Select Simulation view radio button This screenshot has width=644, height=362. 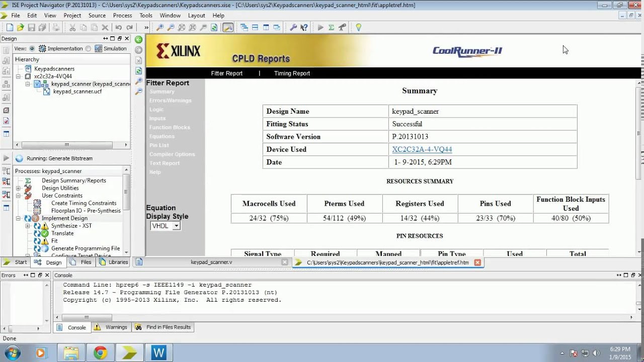pyautogui.click(x=89, y=49)
